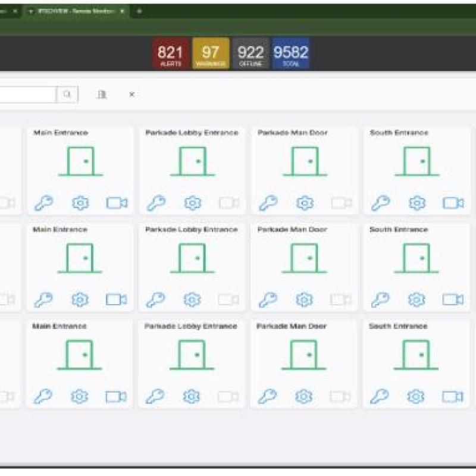Click top-row Parkade Man Door door icon
Image resolution: width=476 pixels, height=476 pixels.
click(305, 161)
